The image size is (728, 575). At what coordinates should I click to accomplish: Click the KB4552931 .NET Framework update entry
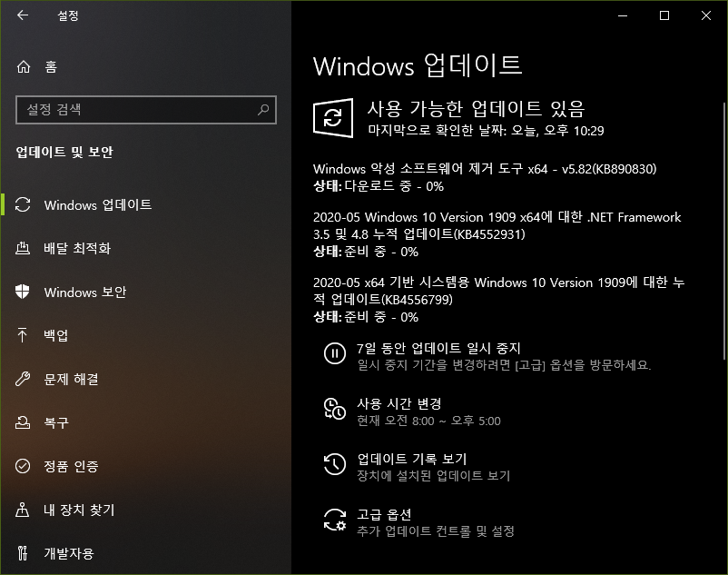tap(497, 225)
